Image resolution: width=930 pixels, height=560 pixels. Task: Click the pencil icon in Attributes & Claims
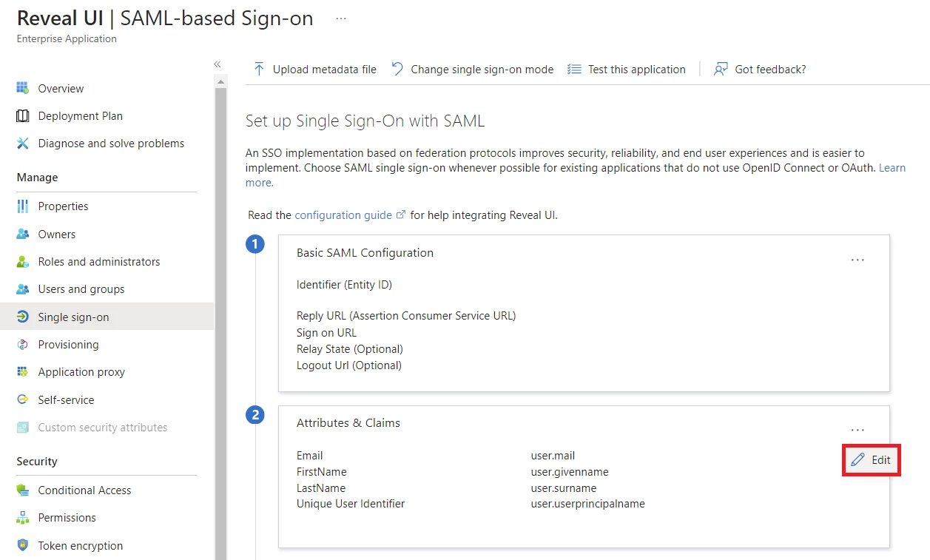[x=857, y=459]
